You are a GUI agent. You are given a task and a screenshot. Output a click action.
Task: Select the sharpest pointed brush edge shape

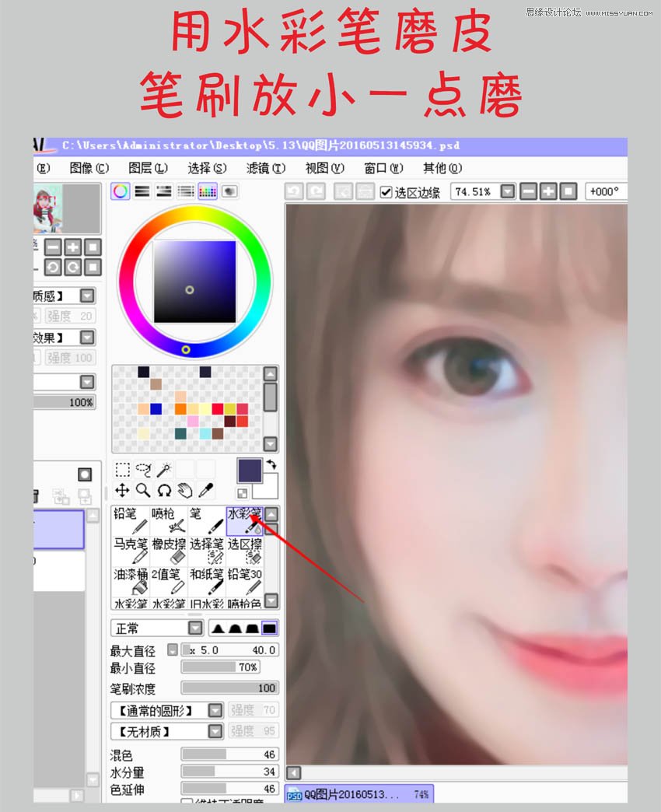click(x=218, y=628)
